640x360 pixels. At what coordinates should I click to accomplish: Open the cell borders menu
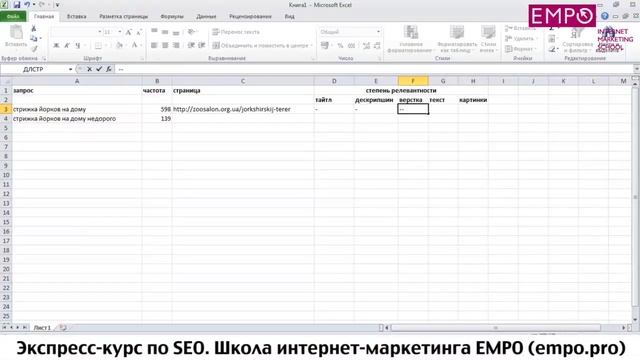[98, 45]
